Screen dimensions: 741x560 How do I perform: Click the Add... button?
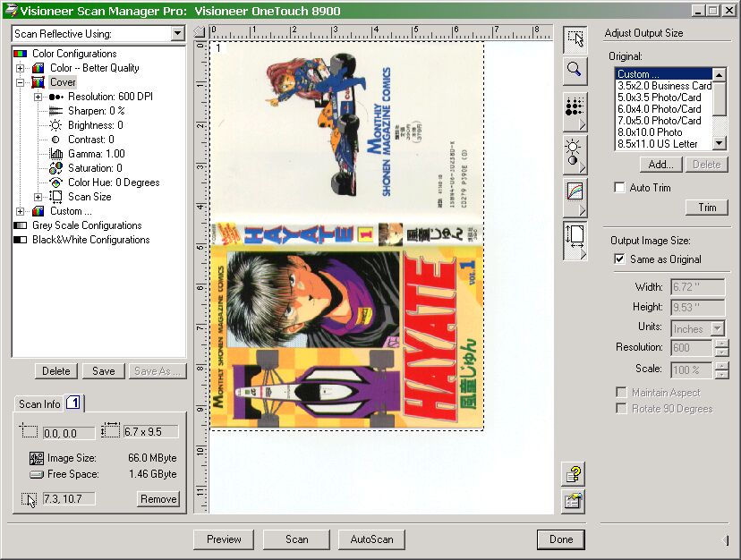[x=661, y=165]
